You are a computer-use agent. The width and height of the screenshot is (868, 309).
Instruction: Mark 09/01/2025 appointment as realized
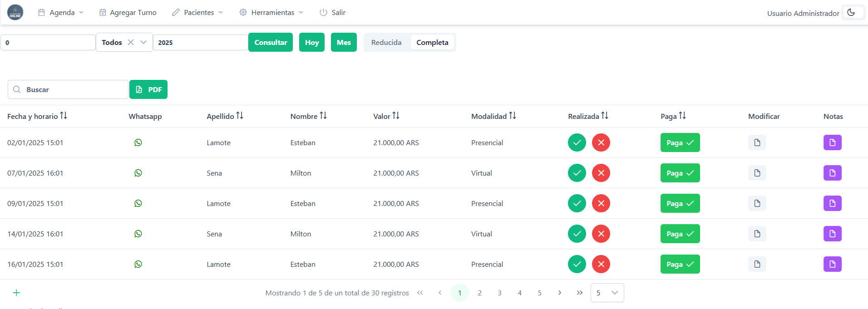(577, 203)
